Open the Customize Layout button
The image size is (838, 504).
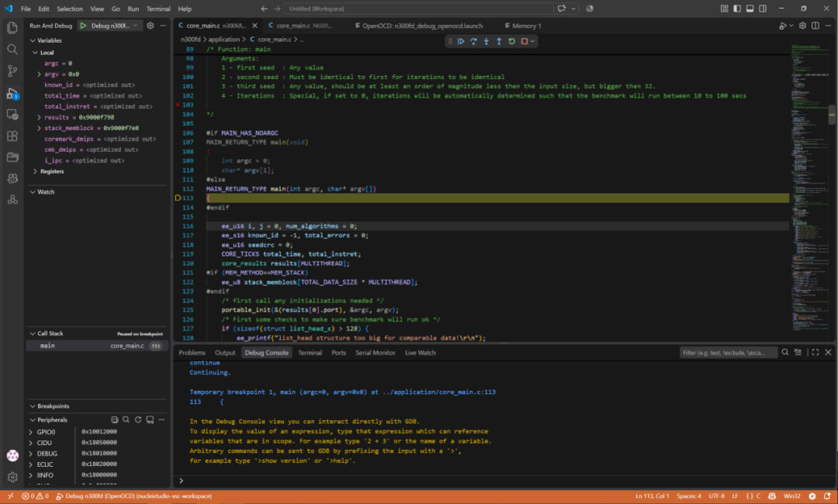[724, 9]
